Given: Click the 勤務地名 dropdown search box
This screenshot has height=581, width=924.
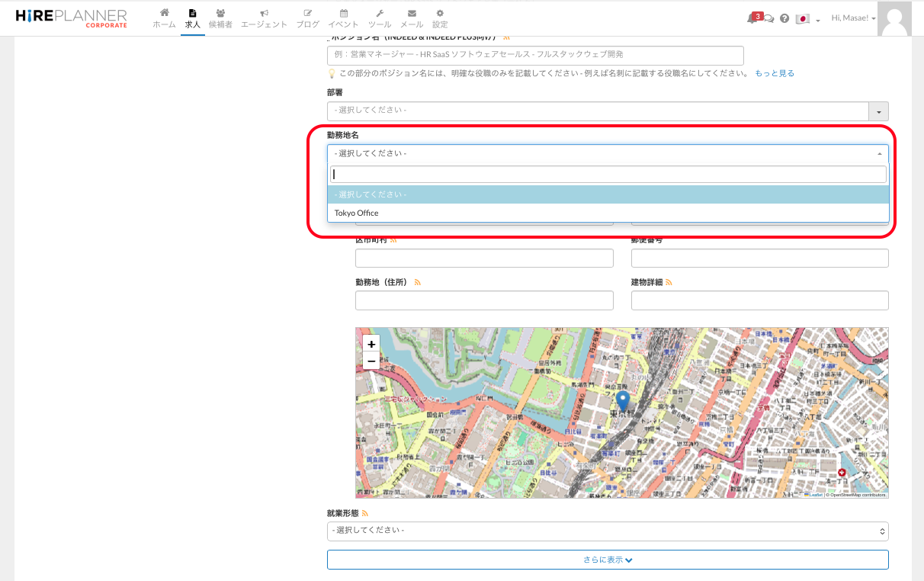Looking at the screenshot, I should coord(608,175).
